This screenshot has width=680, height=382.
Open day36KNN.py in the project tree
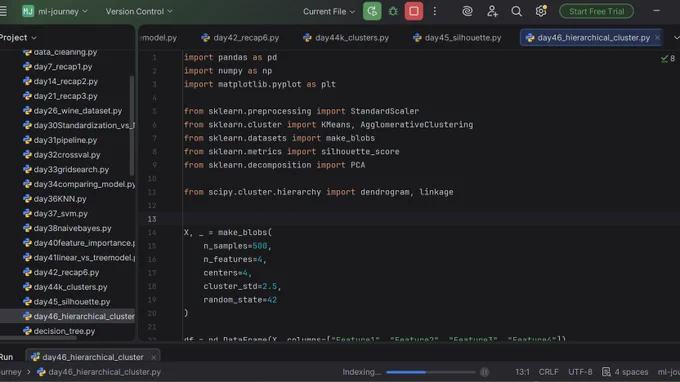pyautogui.click(x=60, y=199)
